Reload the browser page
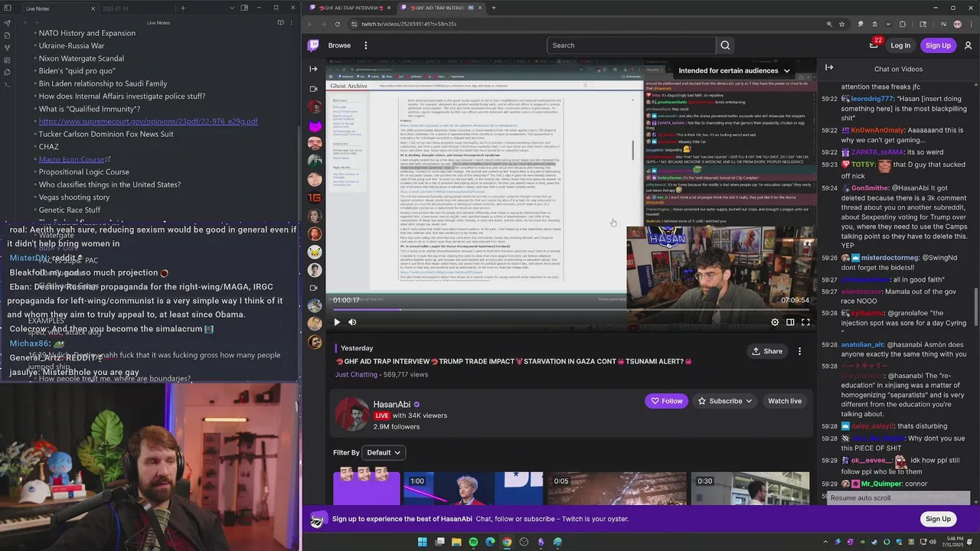 click(338, 24)
